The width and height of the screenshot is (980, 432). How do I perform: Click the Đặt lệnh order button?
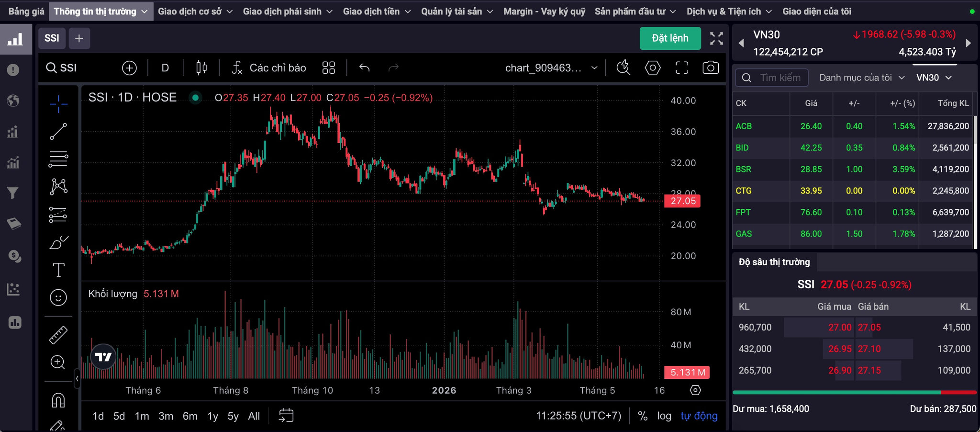(670, 38)
